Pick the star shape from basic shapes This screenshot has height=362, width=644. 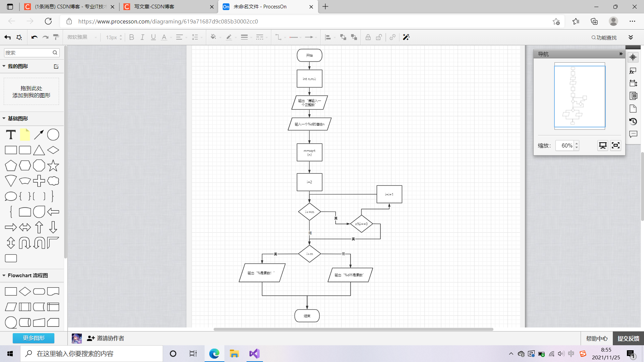pos(53,166)
